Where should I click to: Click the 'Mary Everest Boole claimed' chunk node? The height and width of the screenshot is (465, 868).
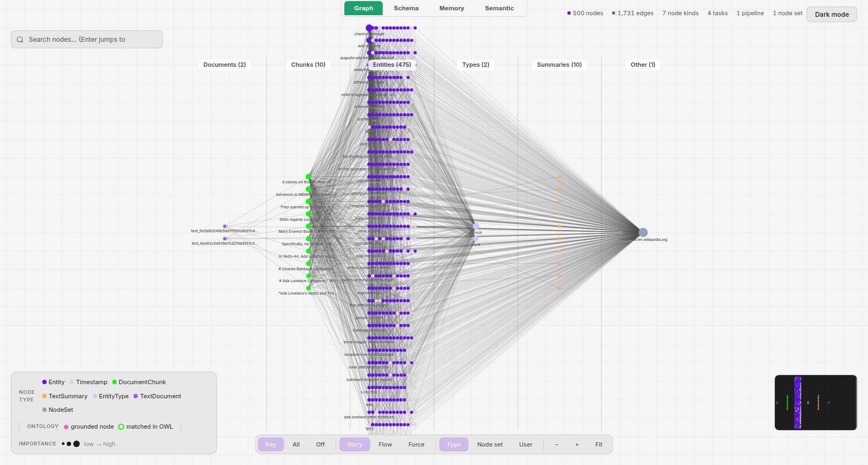tap(309, 226)
